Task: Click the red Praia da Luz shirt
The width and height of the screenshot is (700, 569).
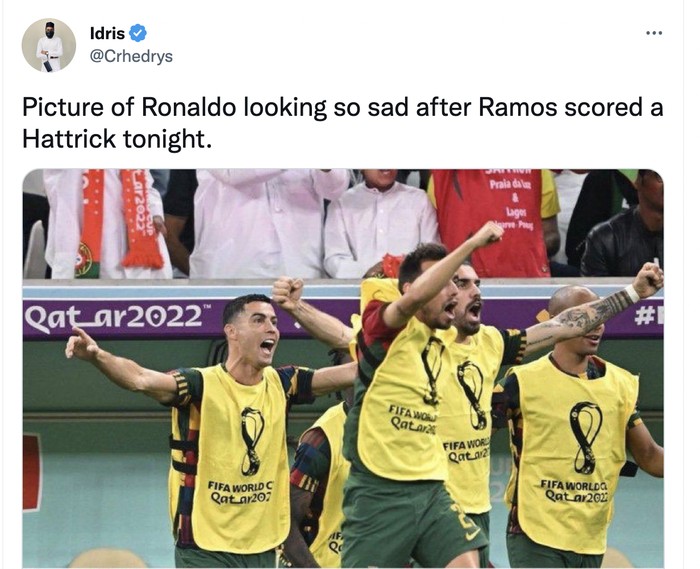Action: pos(496,222)
